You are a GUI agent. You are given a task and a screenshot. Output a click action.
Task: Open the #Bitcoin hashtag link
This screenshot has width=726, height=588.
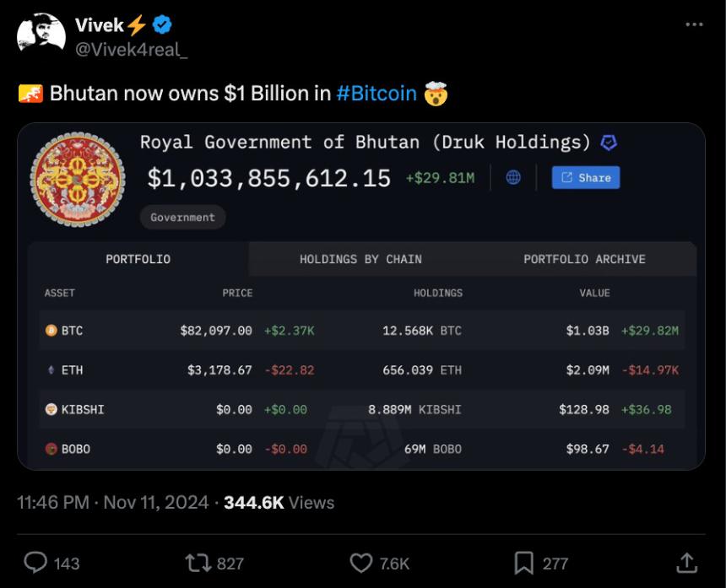pos(377,93)
